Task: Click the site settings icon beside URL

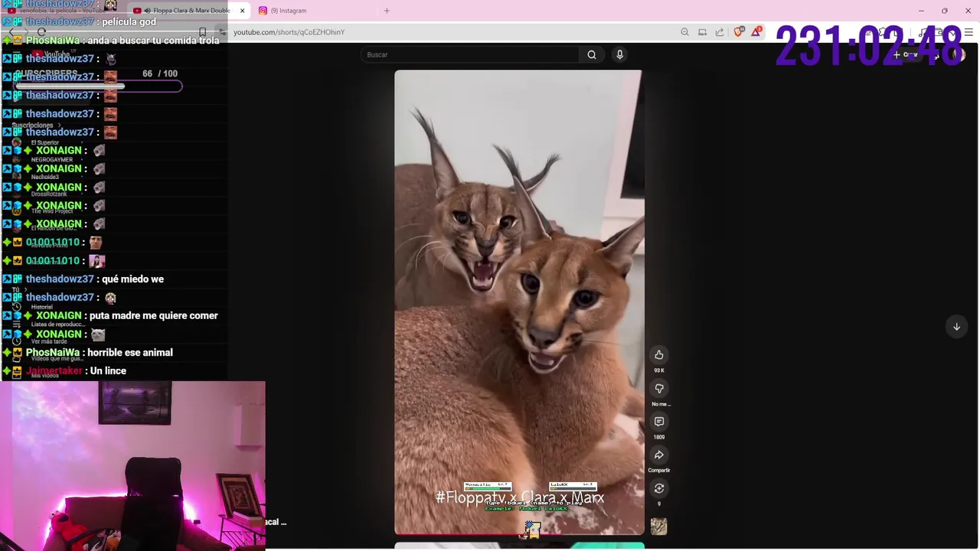Action: click(x=222, y=32)
